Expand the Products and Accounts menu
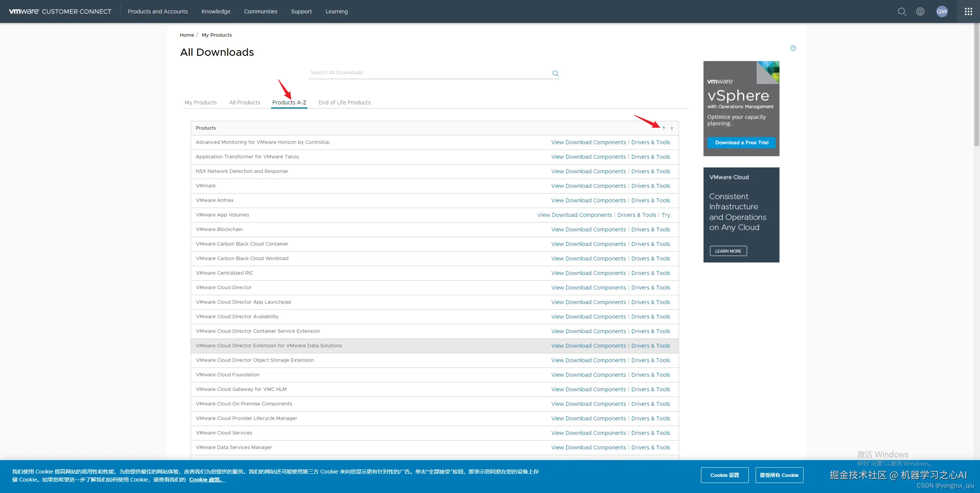 pos(158,11)
